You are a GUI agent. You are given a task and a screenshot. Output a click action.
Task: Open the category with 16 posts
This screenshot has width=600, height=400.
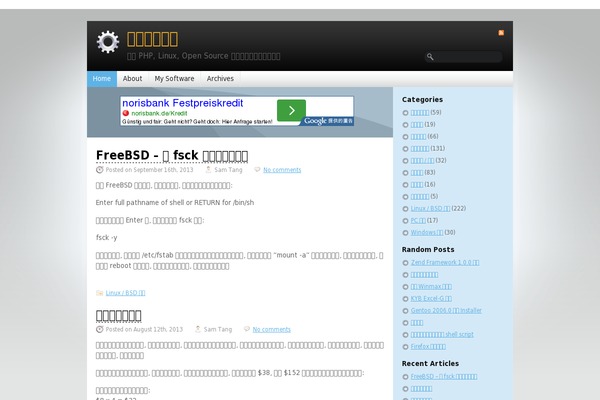point(417,184)
